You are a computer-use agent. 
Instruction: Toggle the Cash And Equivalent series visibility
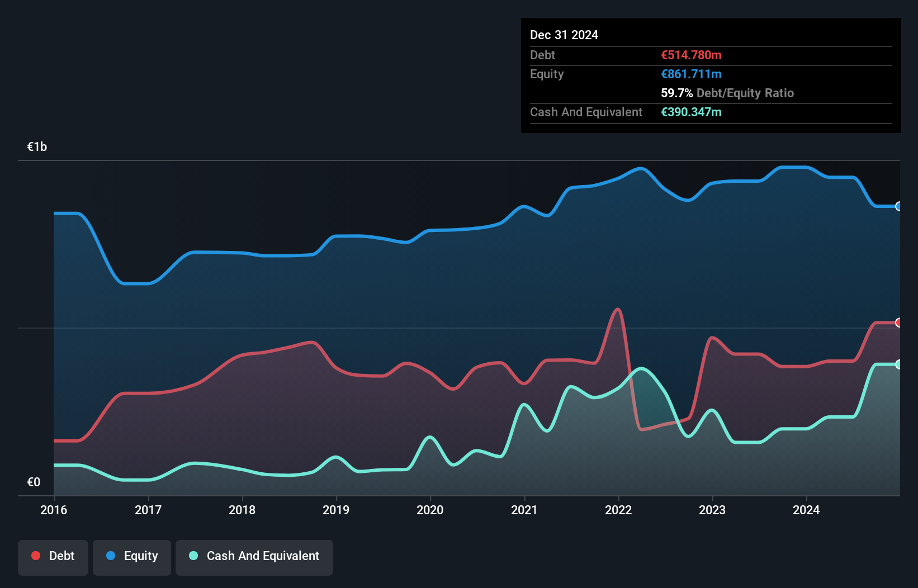click(254, 556)
